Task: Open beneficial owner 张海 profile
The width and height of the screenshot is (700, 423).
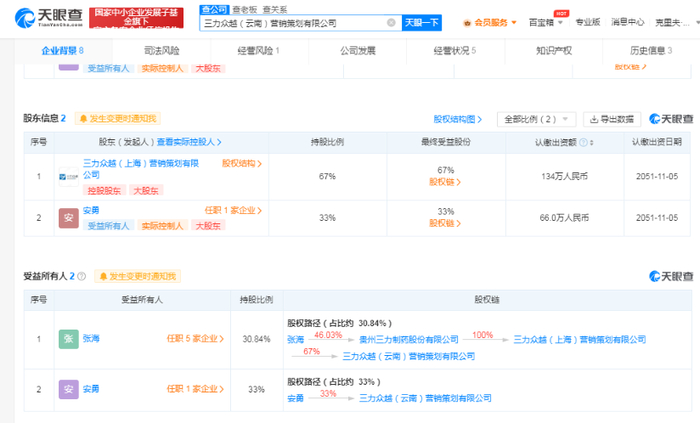Action: 91,339
